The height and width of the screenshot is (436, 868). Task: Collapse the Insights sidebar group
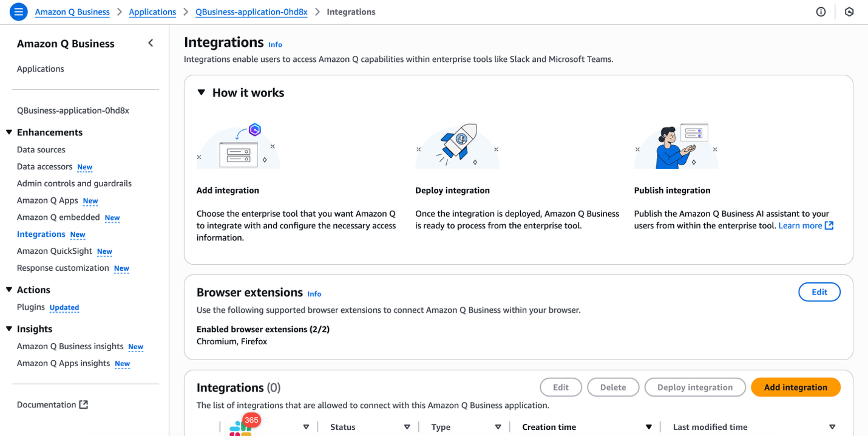point(9,329)
